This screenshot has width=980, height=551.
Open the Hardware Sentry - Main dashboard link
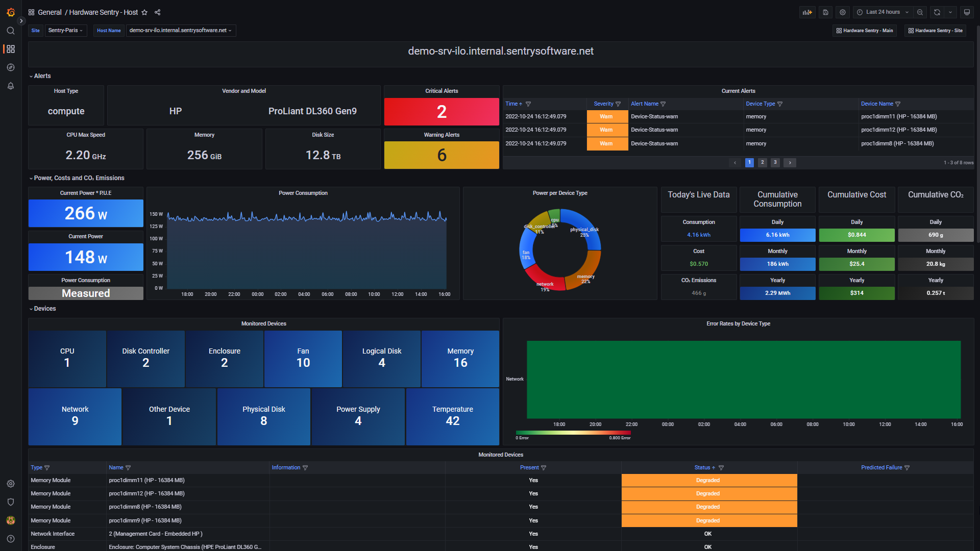(864, 31)
